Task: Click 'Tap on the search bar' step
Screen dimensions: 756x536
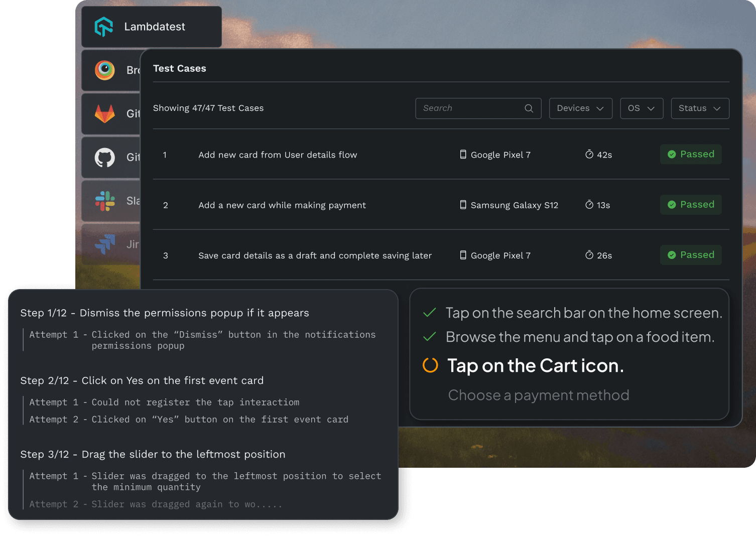Action: pyautogui.click(x=584, y=313)
